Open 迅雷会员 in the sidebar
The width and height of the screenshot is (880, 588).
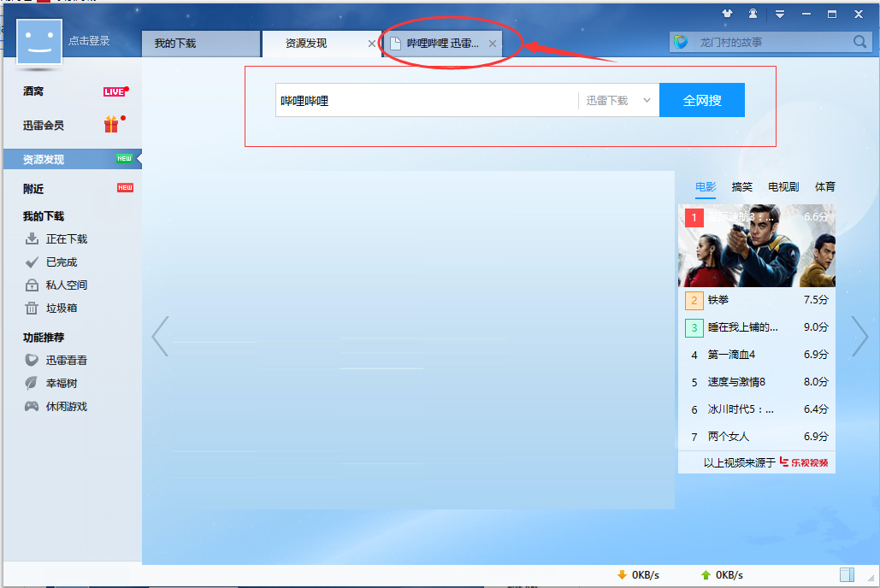[x=44, y=125]
